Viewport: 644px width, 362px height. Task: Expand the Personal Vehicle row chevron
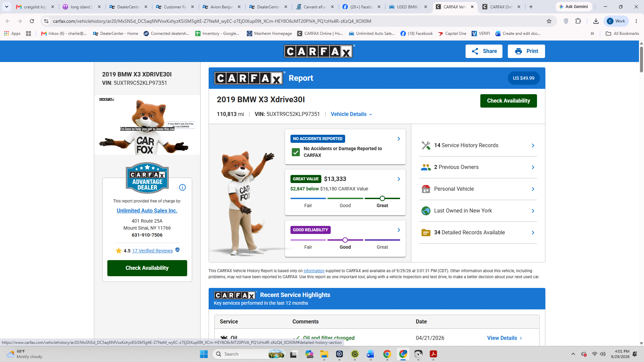click(x=533, y=189)
